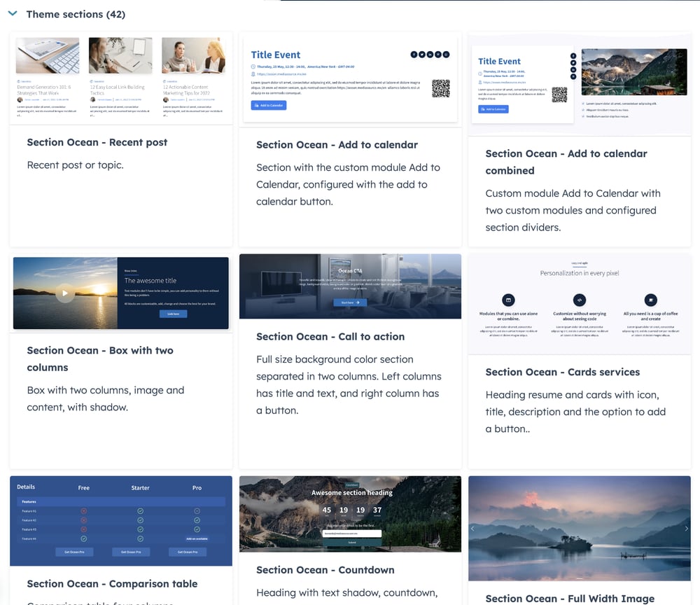Click Get Ocean Pro under the Pro column
The width and height of the screenshot is (700, 605).
[188, 552]
